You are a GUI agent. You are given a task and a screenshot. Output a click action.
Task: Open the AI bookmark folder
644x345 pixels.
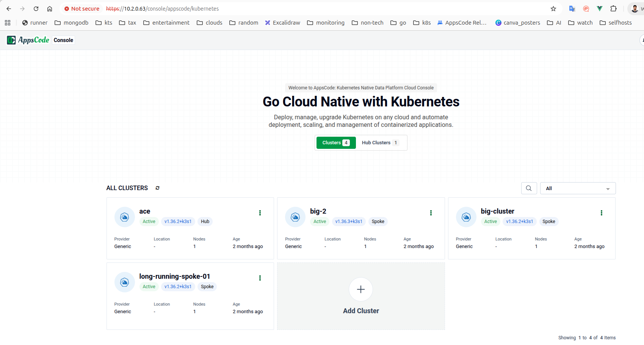554,23
